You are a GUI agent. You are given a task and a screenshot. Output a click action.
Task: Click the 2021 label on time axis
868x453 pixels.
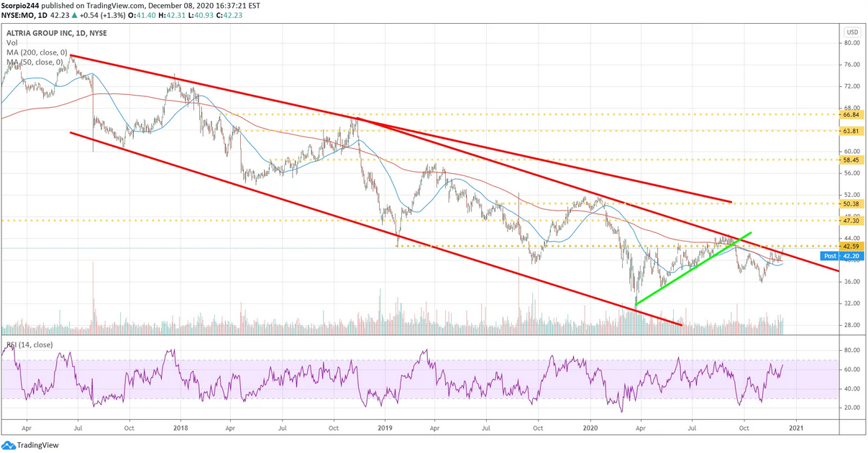click(795, 428)
